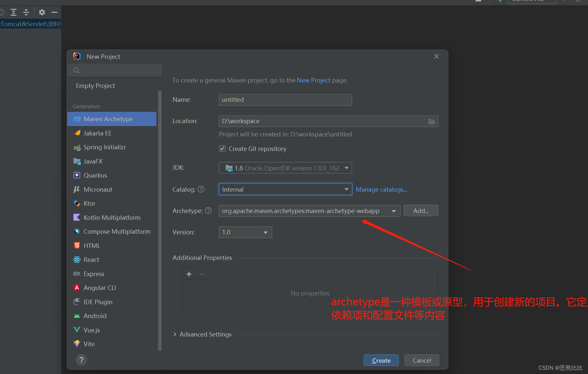The width and height of the screenshot is (588, 374).
Task: Select the JavaFX generator
Action: [112, 161]
